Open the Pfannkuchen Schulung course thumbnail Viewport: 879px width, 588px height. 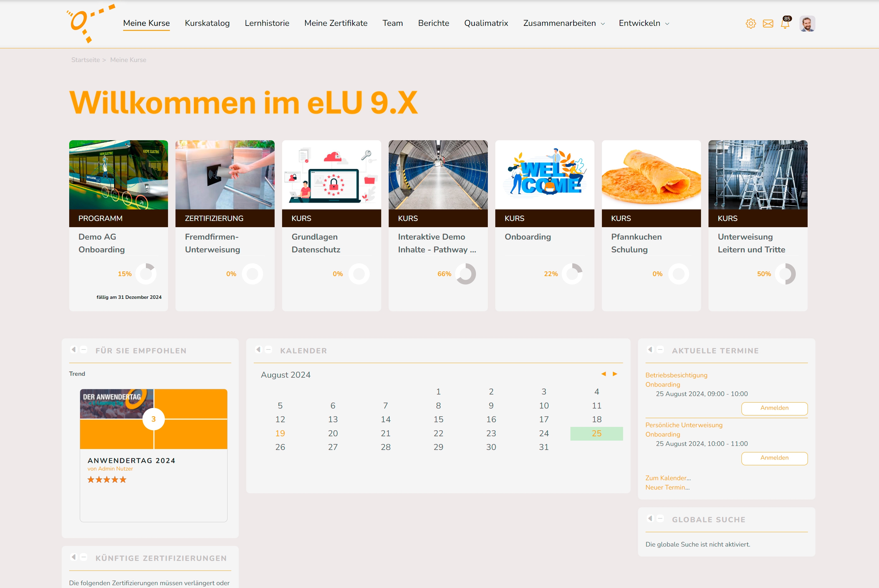[651, 175]
